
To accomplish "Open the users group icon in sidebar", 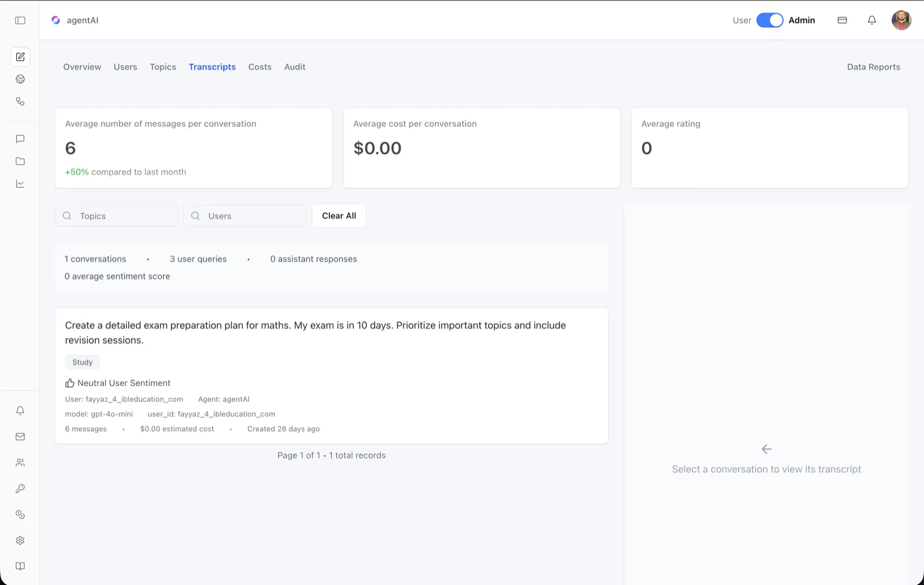I will tap(20, 463).
